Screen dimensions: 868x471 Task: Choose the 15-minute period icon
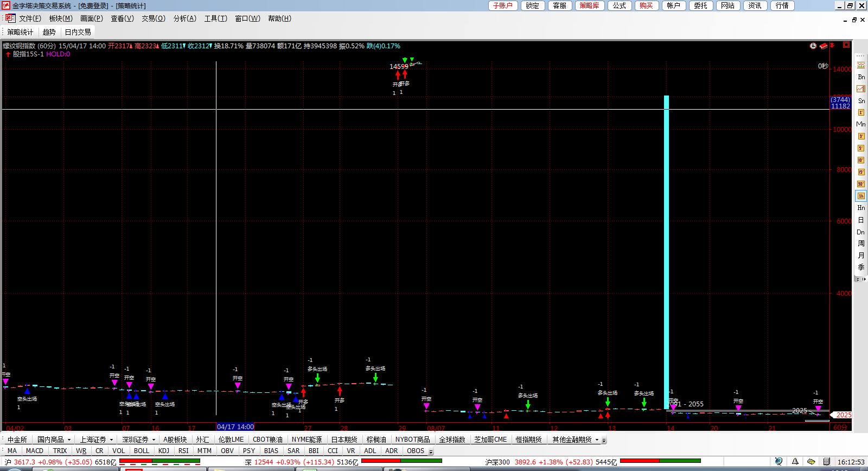pyautogui.click(x=861, y=172)
